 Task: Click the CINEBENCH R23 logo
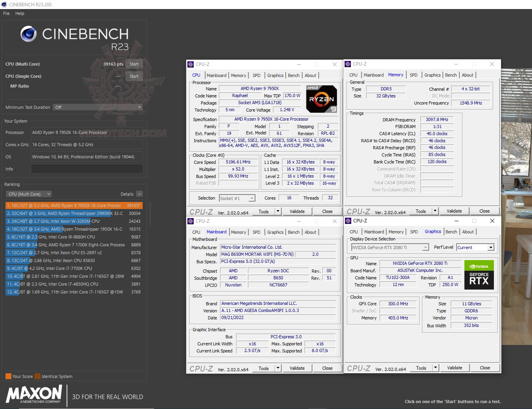(75, 37)
